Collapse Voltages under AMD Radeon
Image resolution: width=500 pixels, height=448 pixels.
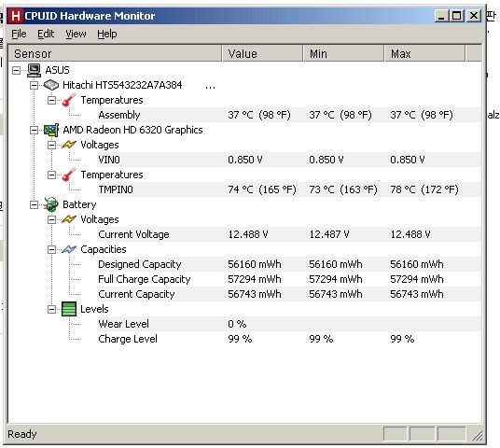(51, 146)
